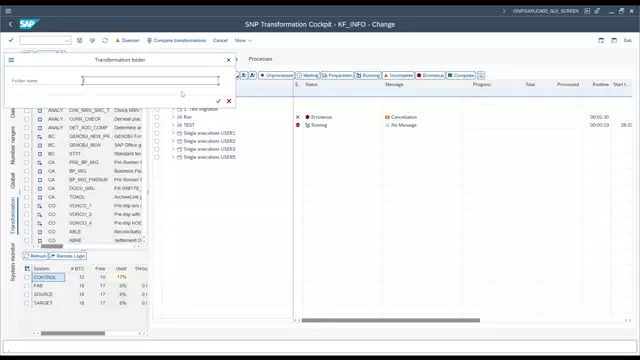The image size is (640, 360).
Task: Filter by Waiting status
Action: coord(308,76)
